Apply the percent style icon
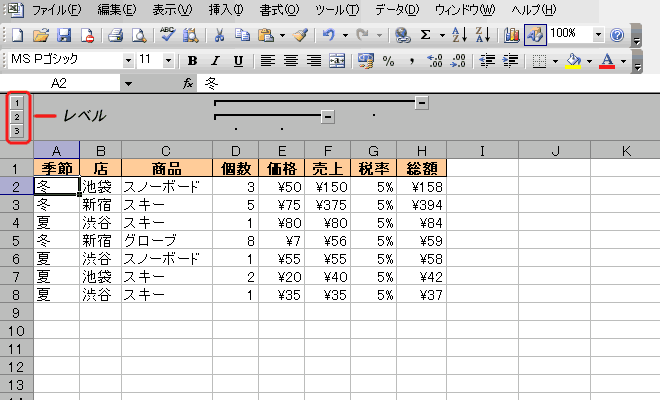Screen dimensions: 660x400 [388, 61]
